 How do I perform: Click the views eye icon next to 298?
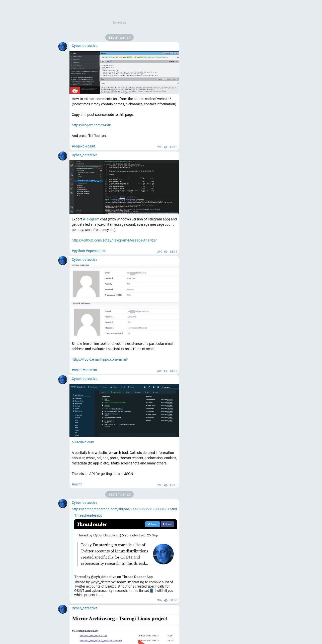tap(166, 485)
